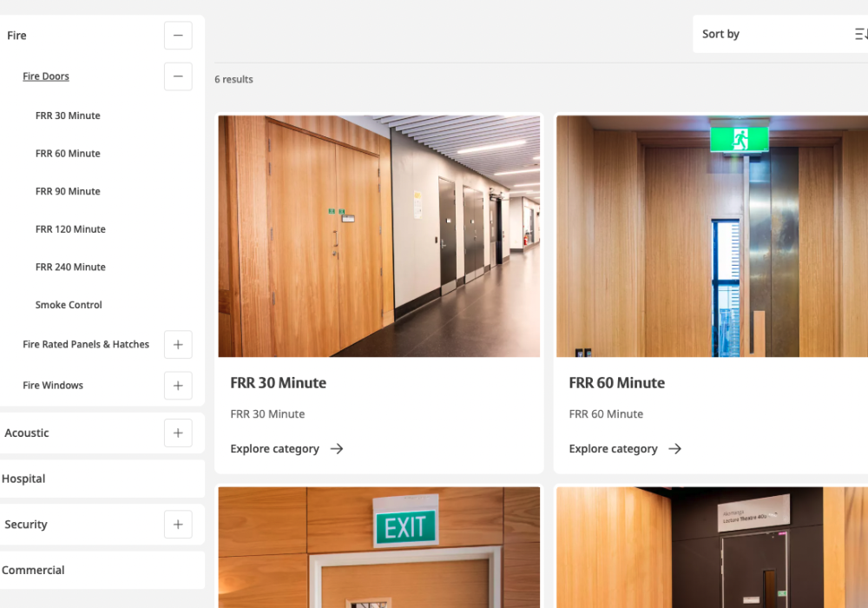Click the FRR 30 Minute card heading
Screen dimensions: 868x608
click(279, 383)
